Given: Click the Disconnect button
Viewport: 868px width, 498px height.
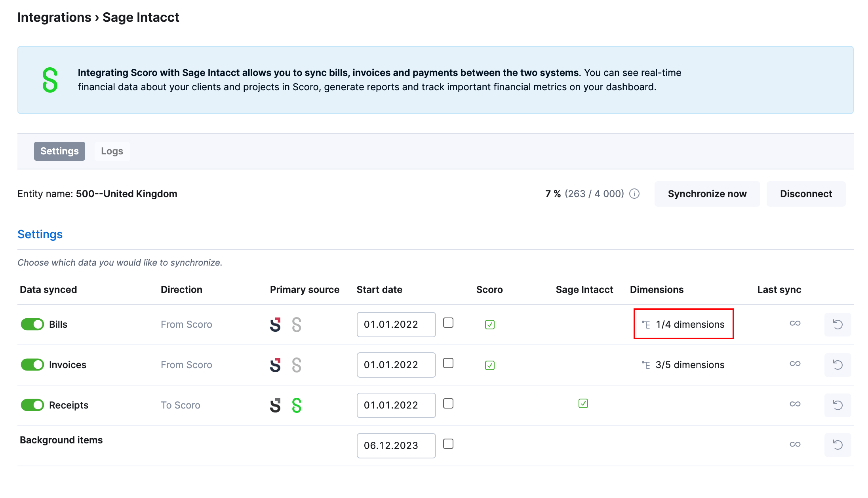Looking at the screenshot, I should point(806,194).
